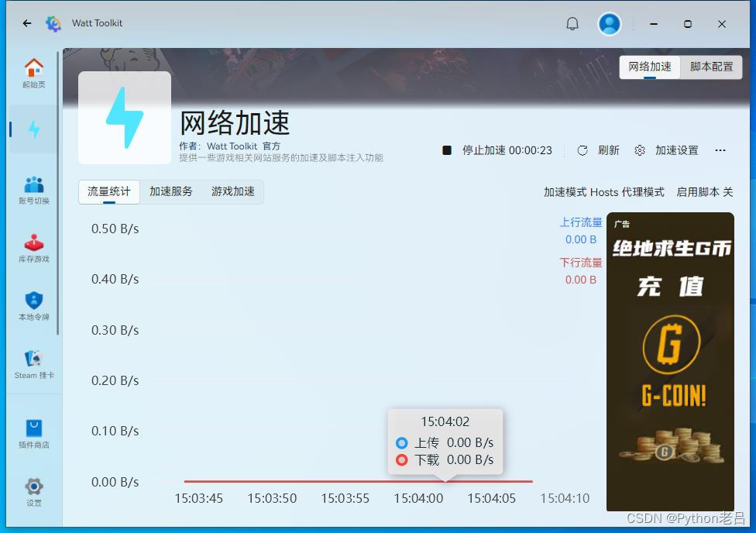
Task: Click the 15:04:02 tooltip timestamp
Action: pos(445,421)
